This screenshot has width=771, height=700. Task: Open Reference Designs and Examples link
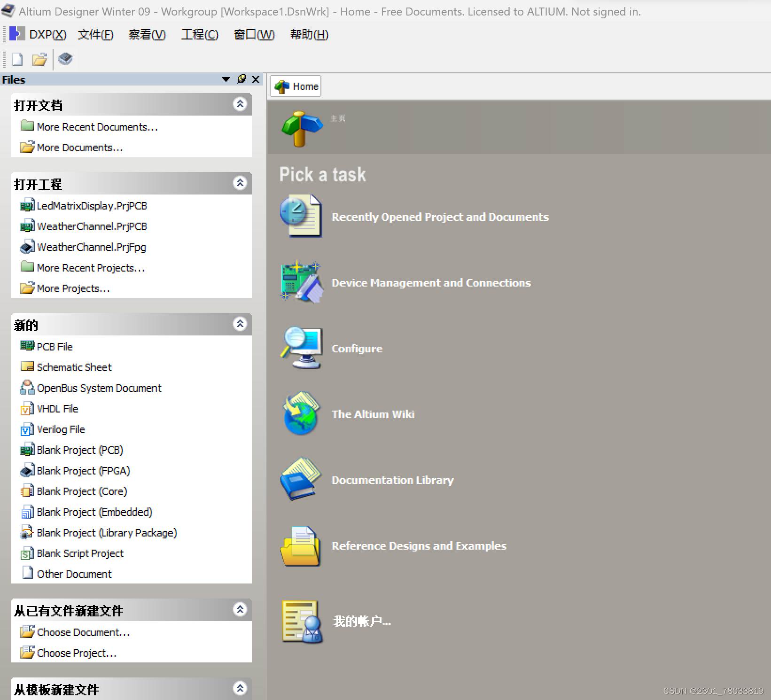pos(419,546)
